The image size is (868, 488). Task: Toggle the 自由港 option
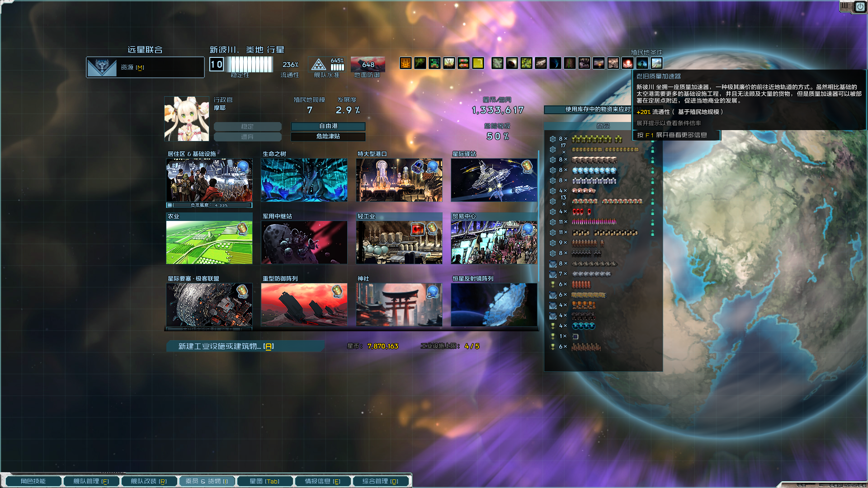pyautogui.click(x=328, y=127)
